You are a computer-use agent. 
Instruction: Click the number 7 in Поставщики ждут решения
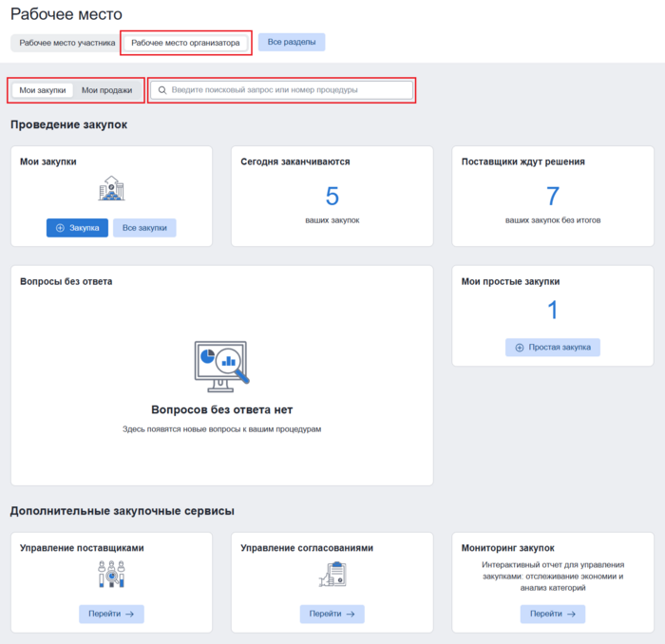pyautogui.click(x=552, y=197)
